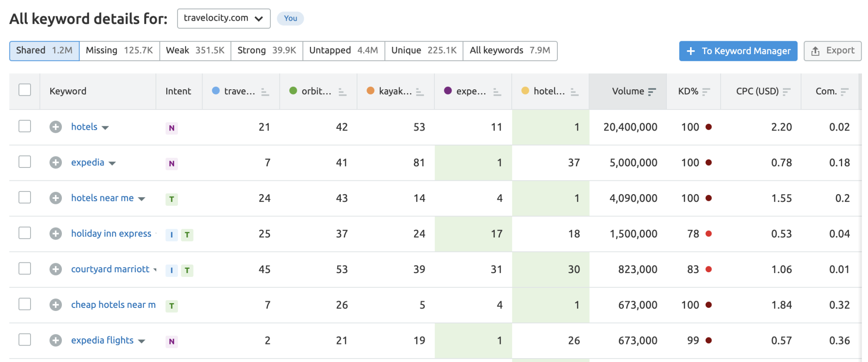Sort by CPC (USD) sort icon
The width and height of the screenshot is (868, 362).
[786, 91]
